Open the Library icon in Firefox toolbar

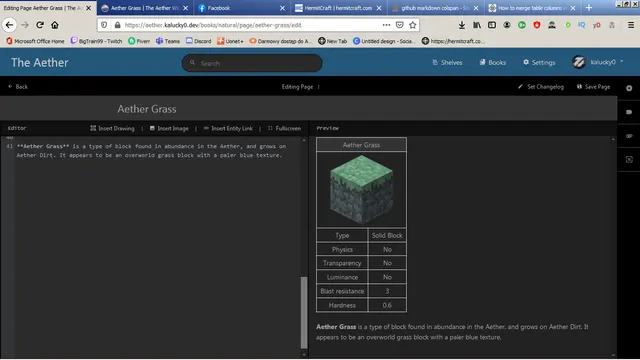pos(477,25)
